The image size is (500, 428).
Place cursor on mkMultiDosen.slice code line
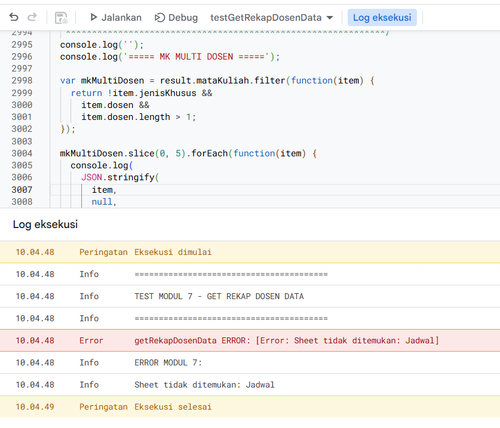(188, 153)
